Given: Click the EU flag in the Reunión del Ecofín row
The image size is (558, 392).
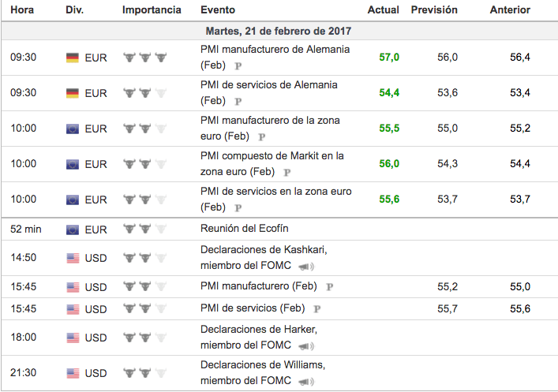Looking at the screenshot, I should pos(73,230).
